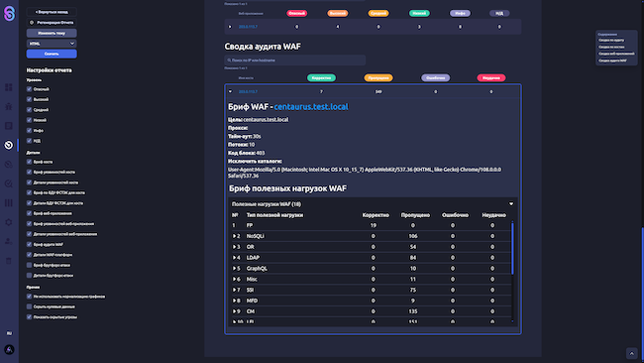644x363 pixels.
Task: Click the green 'Корректно' status badge
Action: [x=321, y=78]
